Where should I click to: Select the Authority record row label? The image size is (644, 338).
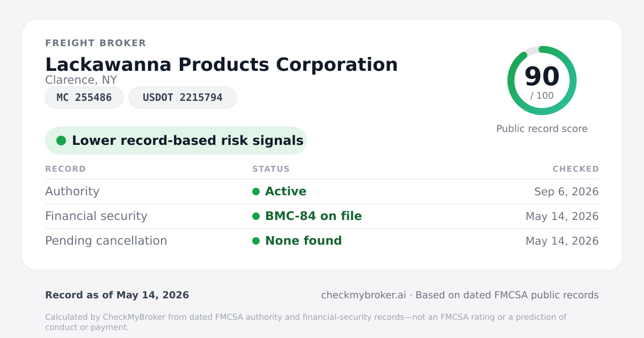point(72,192)
